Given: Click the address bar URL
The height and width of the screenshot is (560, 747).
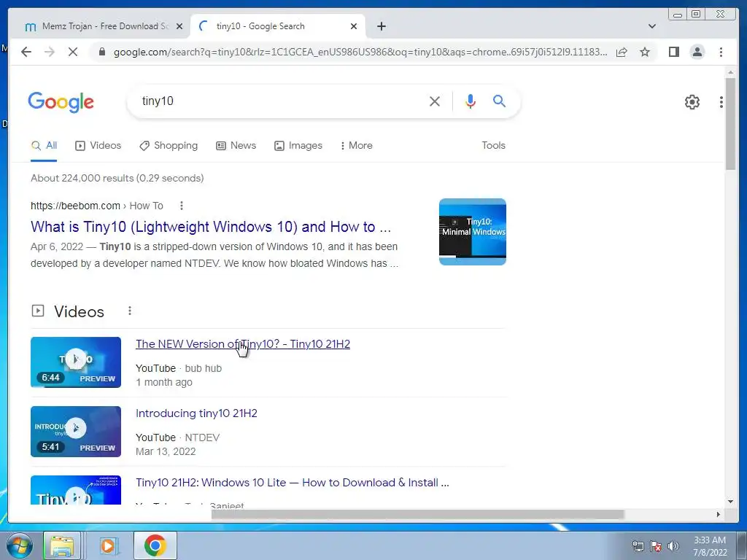Looking at the screenshot, I should point(360,52).
